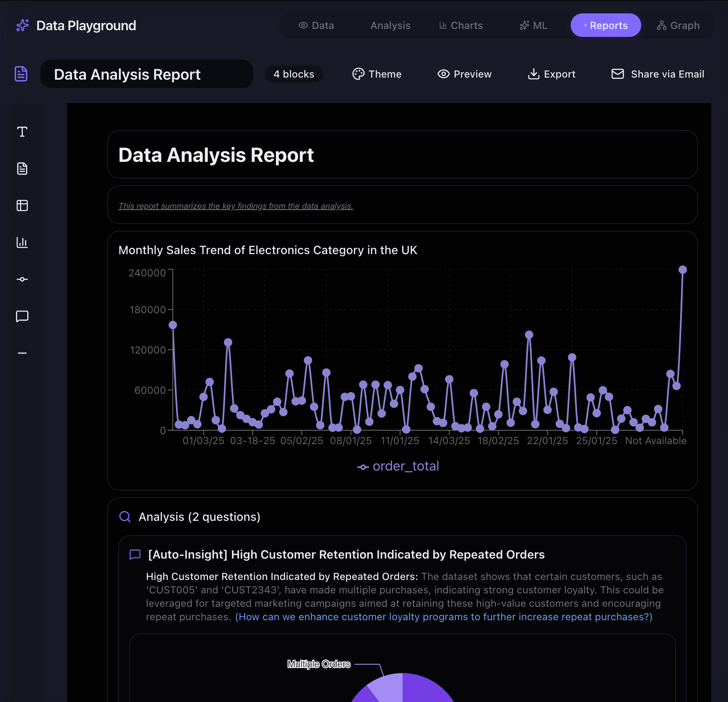Click the Data Playground sparkle logo
The height and width of the screenshot is (702, 728).
[23, 25]
